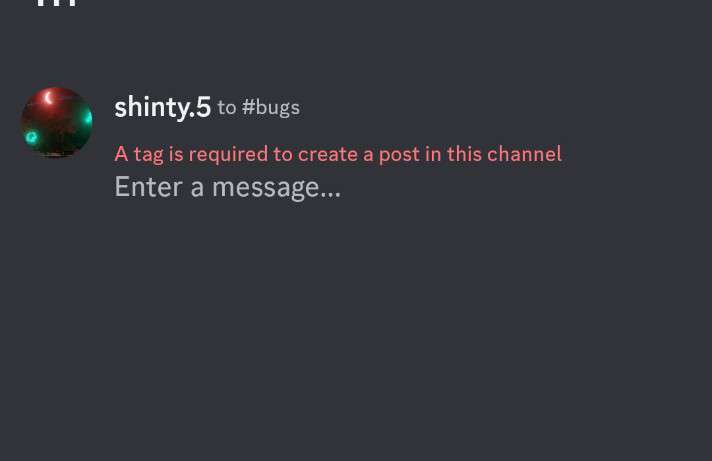Click the word 'message...' in the placeholder
The height and width of the screenshot is (461, 712).
[x=277, y=188]
